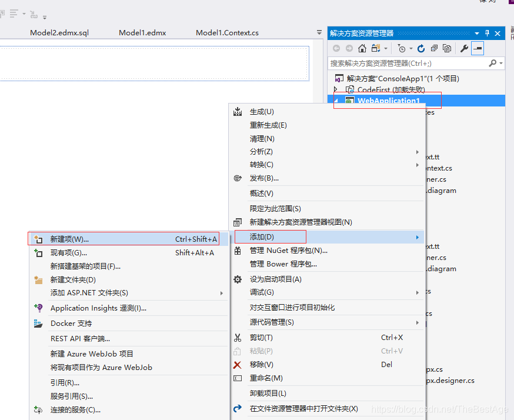The image size is (514, 420).
Task: Switch to the Model2.edmx.sql tab
Action: (x=59, y=33)
